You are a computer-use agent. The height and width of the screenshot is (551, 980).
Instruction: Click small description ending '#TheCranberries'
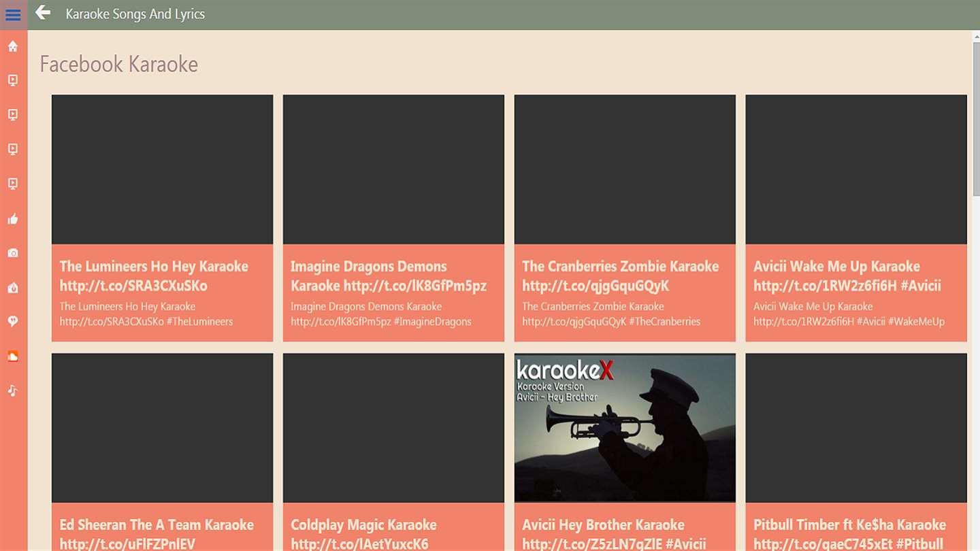click(611, 314)
